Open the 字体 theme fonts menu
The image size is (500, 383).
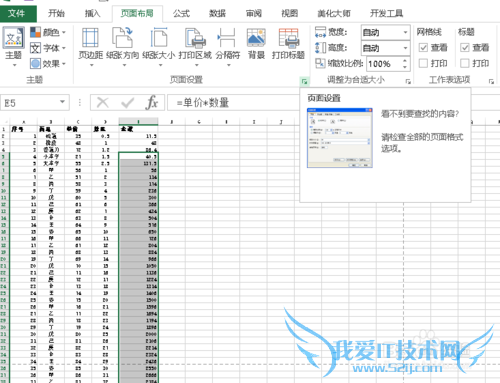pyautogui.click(x=48, y=48)
